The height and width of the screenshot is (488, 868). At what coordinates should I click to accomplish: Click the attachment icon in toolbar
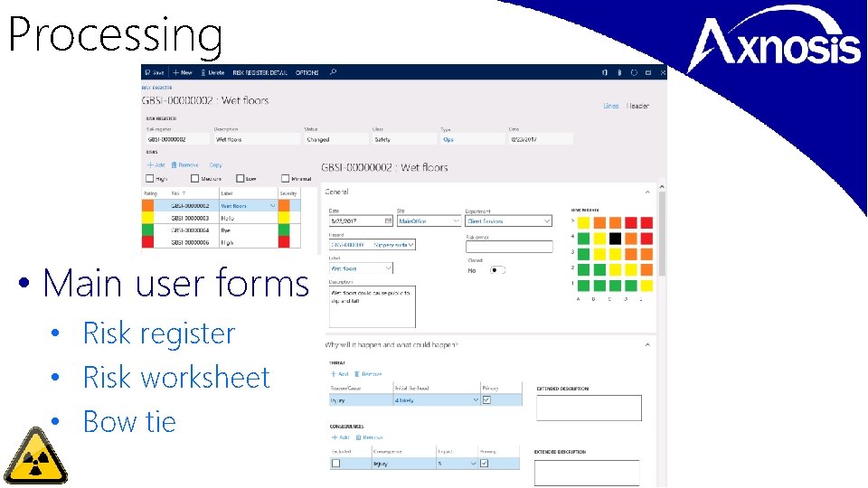(619, 72)
